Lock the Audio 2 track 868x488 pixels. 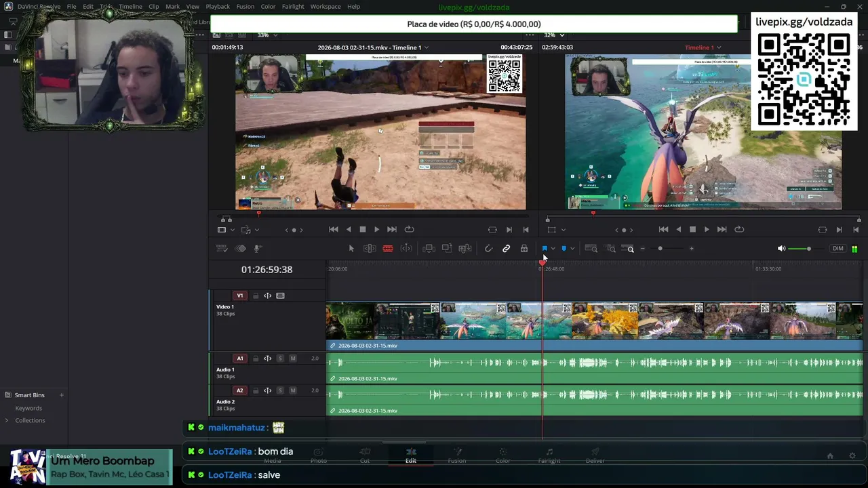(256, 390)
